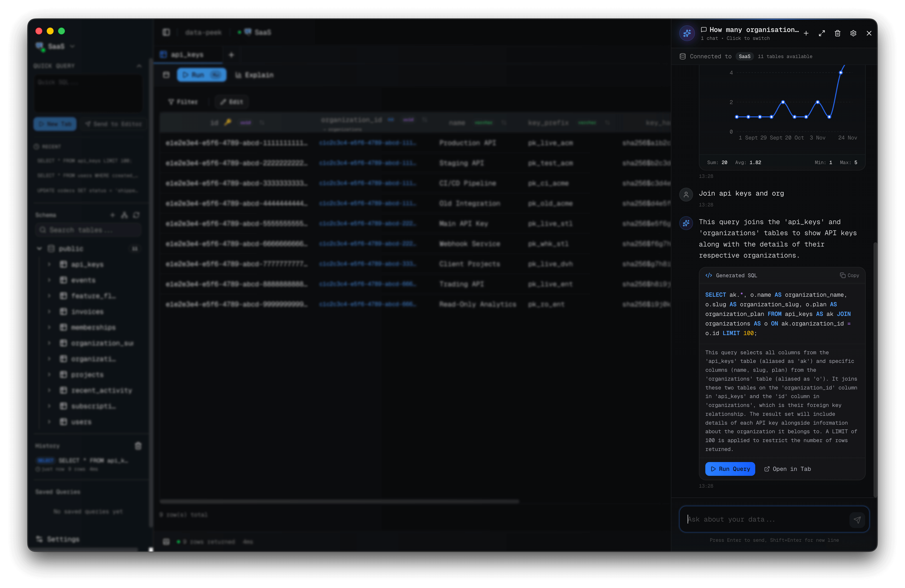Clear query History with the trash icon

(x=138, y=446)
